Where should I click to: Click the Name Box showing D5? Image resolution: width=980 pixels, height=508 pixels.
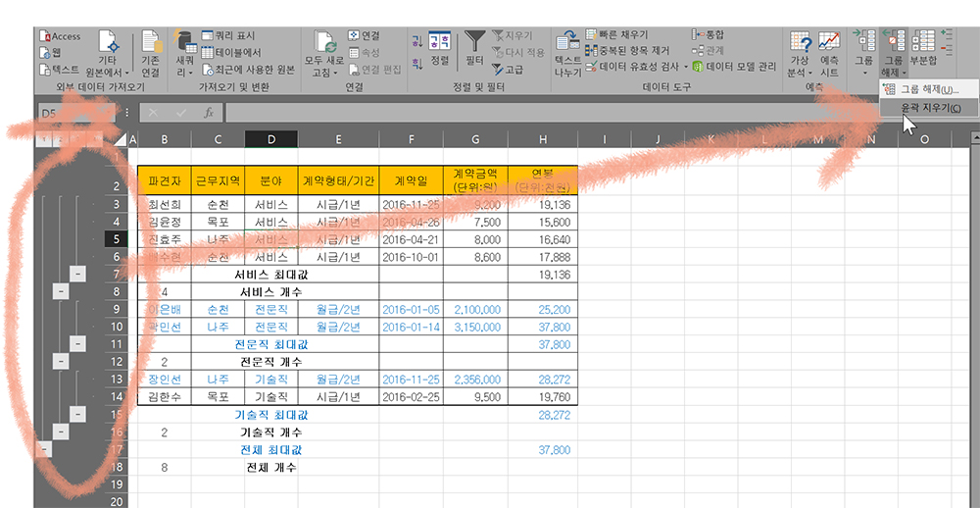coord(76,113)
